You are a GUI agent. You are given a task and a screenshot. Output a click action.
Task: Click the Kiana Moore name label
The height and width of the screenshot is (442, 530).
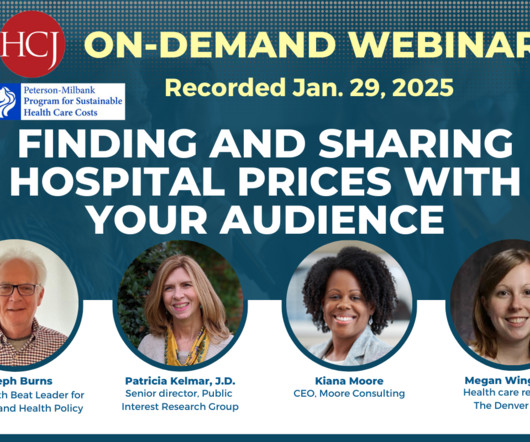(x=349, y=381)
